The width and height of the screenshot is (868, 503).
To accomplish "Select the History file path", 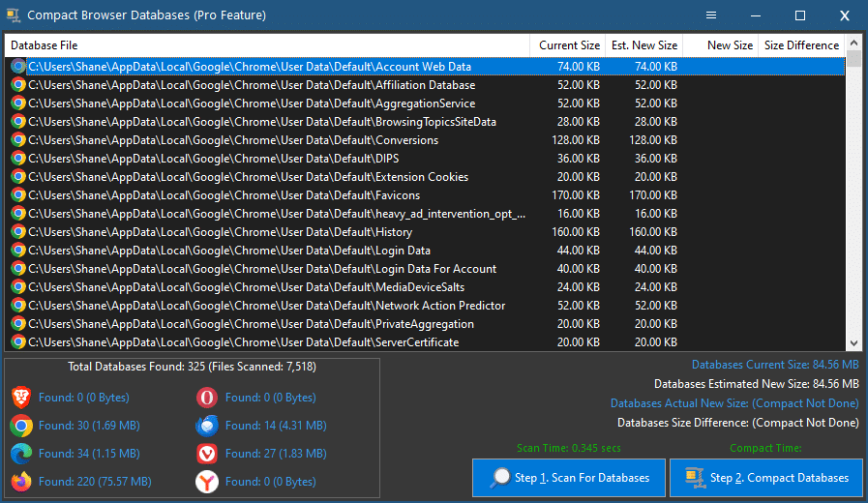I will pos(221,232).
